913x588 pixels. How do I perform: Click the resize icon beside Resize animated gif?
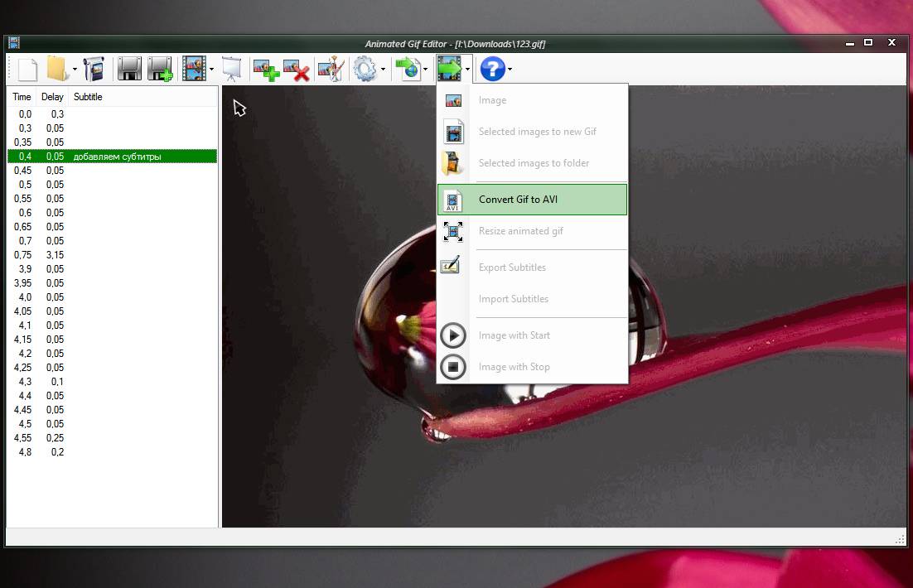(x=453, y=232)
